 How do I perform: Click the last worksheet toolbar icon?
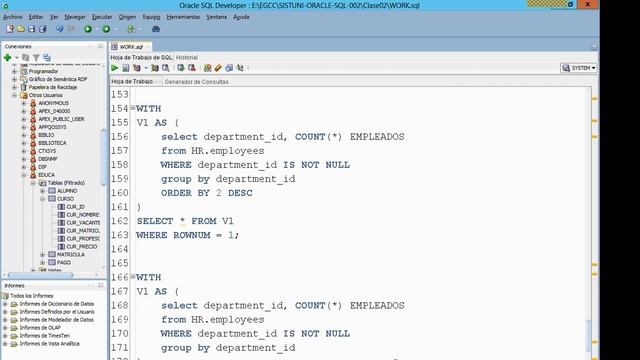click(x=240, y=68)
